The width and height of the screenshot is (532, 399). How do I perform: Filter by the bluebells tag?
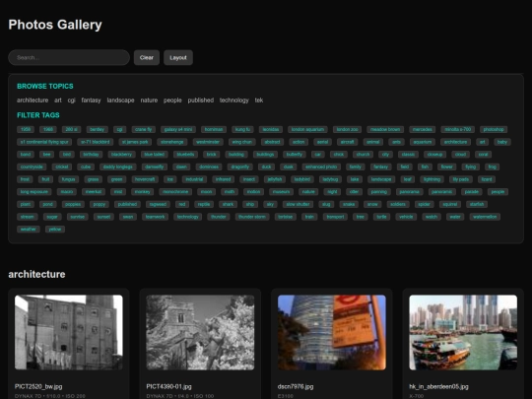pyautogui.click(x=185, y=155)
